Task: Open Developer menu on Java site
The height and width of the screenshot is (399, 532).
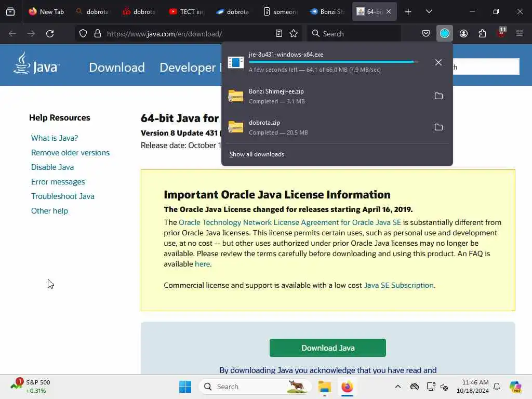Action: 188,67
